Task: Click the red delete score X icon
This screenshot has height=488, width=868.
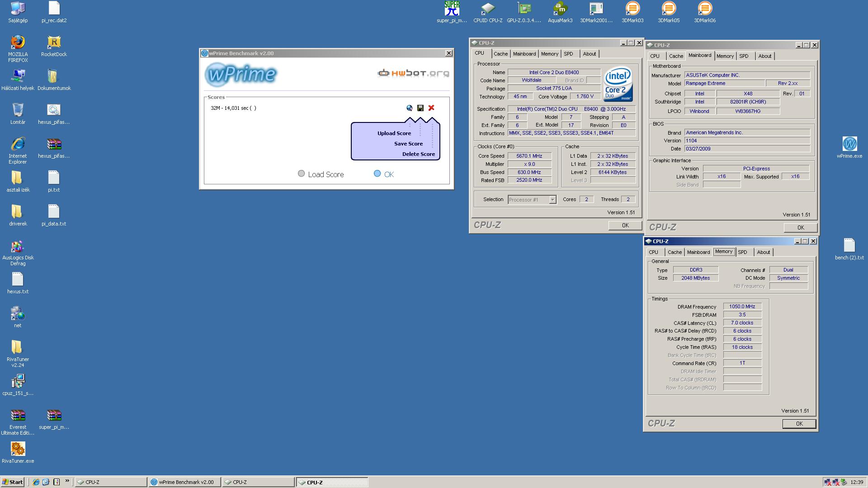Action: click(x=431, y=108)
